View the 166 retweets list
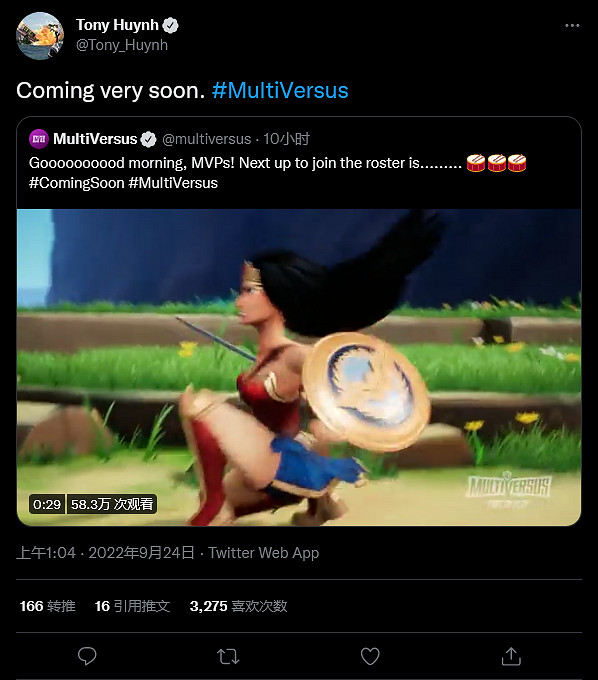 [x=48, y=606]
